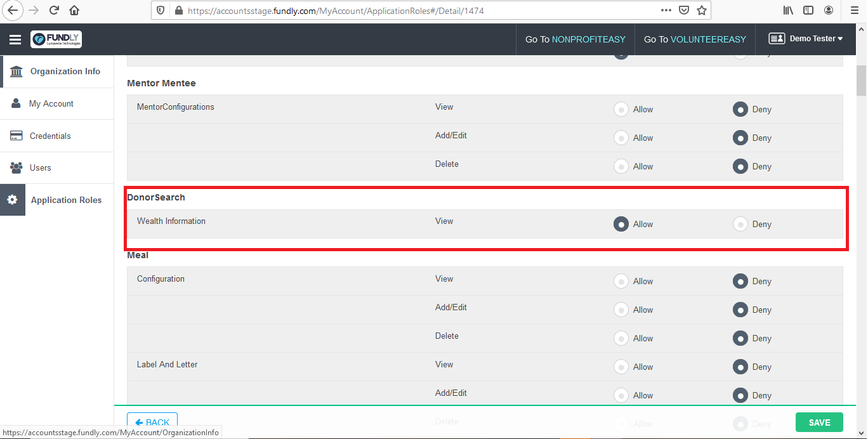Click the Credentials card icon
Screen dimensions: 868x439
[17, 136]
